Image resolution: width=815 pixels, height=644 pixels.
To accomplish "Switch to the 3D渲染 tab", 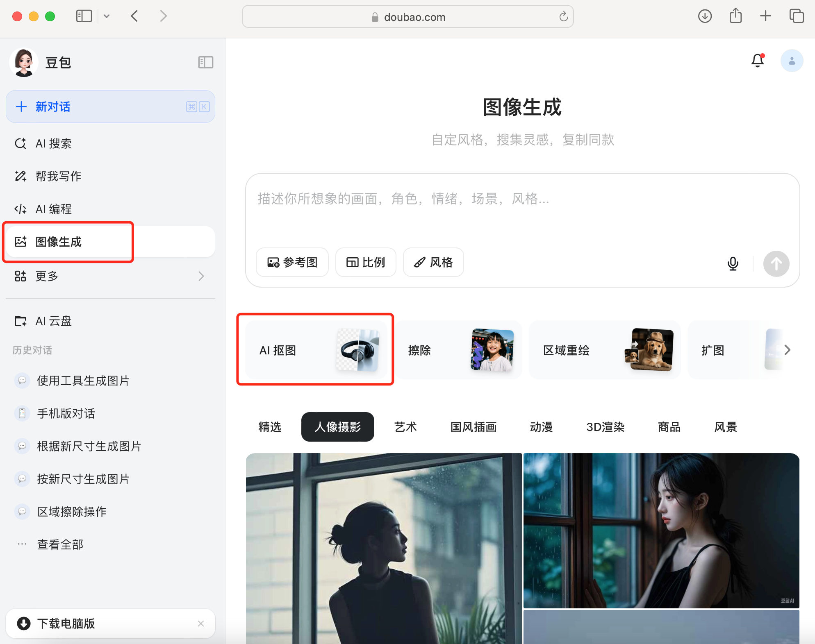I will tap(606, 427).
